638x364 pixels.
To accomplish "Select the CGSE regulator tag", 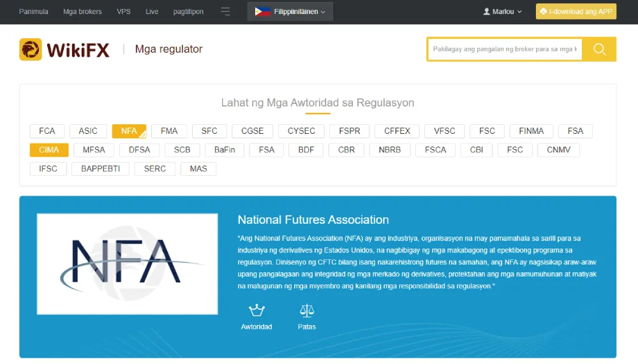I will [x=252, y=131].
